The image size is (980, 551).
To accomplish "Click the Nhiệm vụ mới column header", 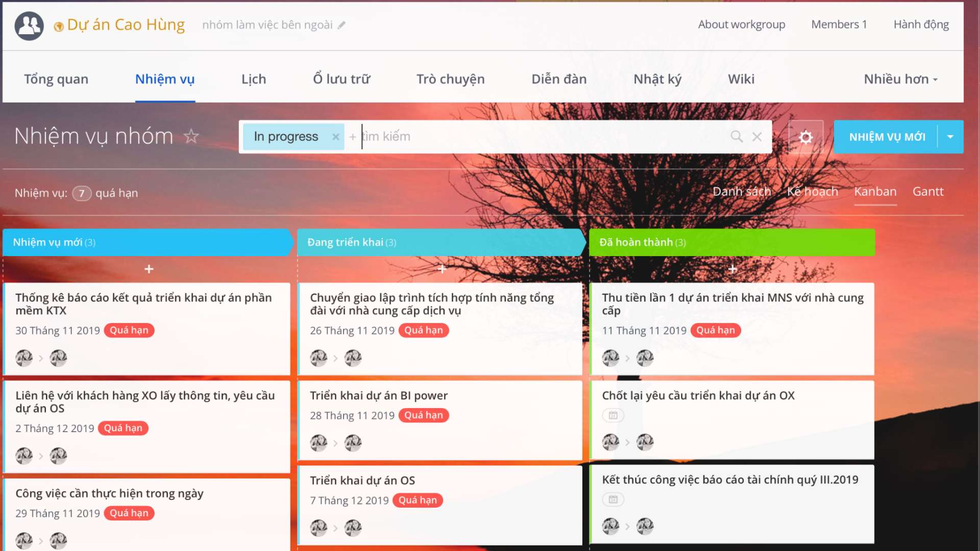I will pyautogui.click(x=148, y=242).
